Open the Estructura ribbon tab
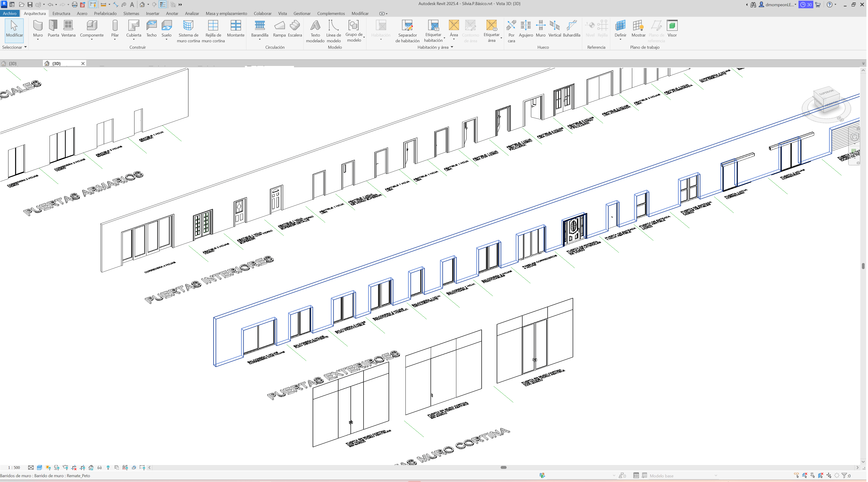Viewport: 868px width, 482px height. tap(61, 14)
